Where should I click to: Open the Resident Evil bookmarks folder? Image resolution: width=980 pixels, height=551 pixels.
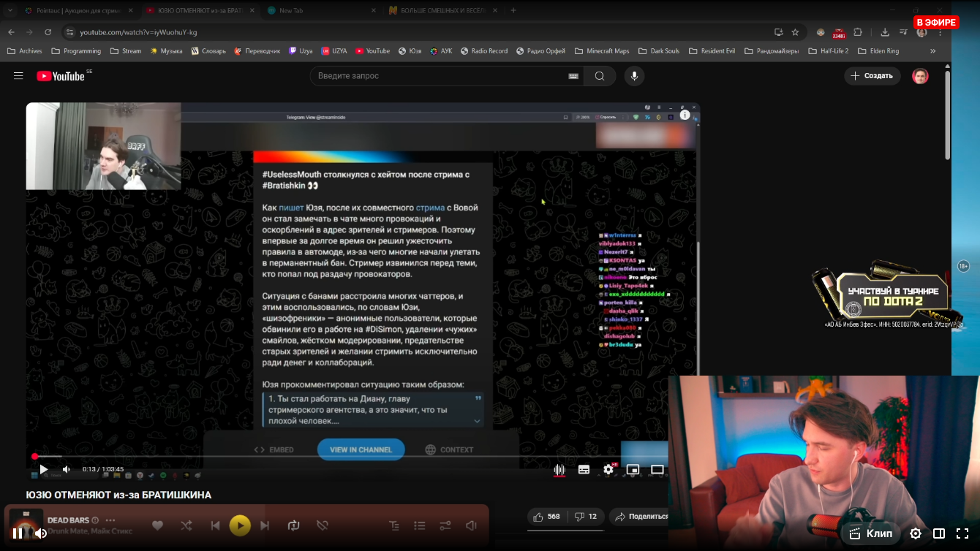712,51
